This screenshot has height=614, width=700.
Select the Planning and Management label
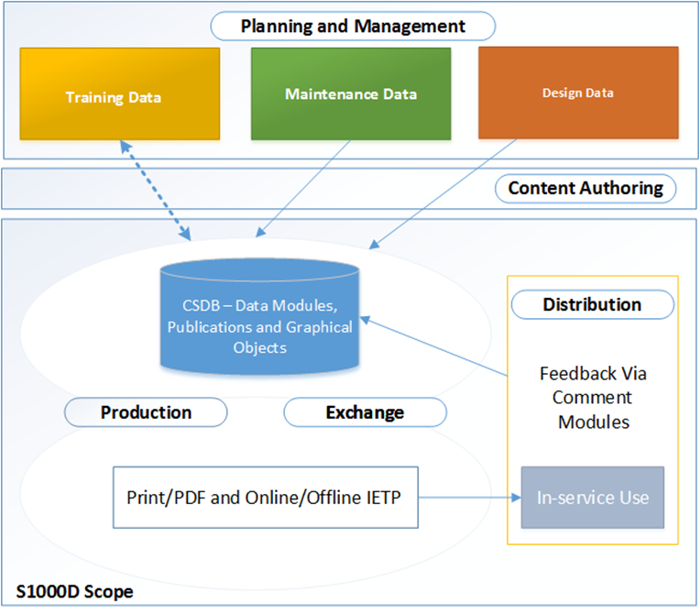point(353,27)
